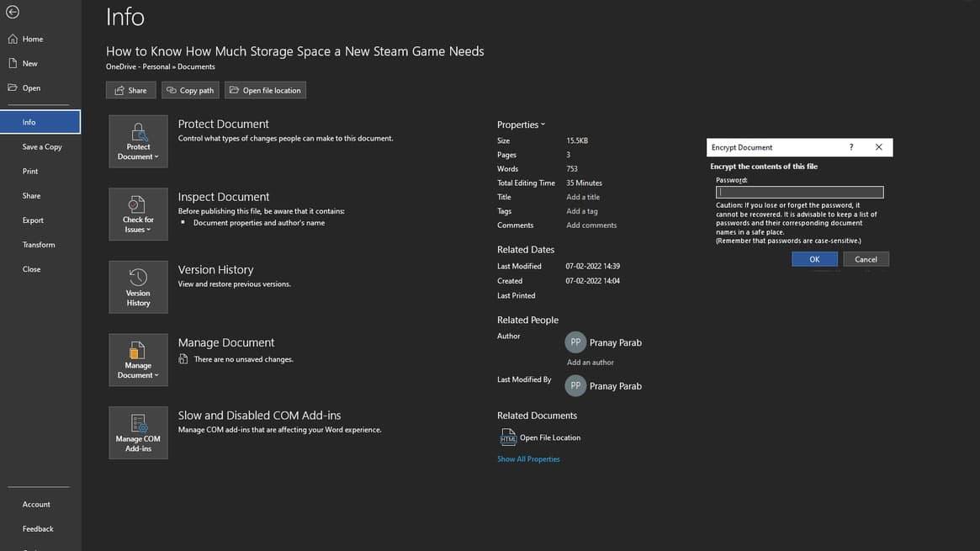Select New in the backstage sidebar
This screenshot has width=980, height=551.
(x=29, y=63)
